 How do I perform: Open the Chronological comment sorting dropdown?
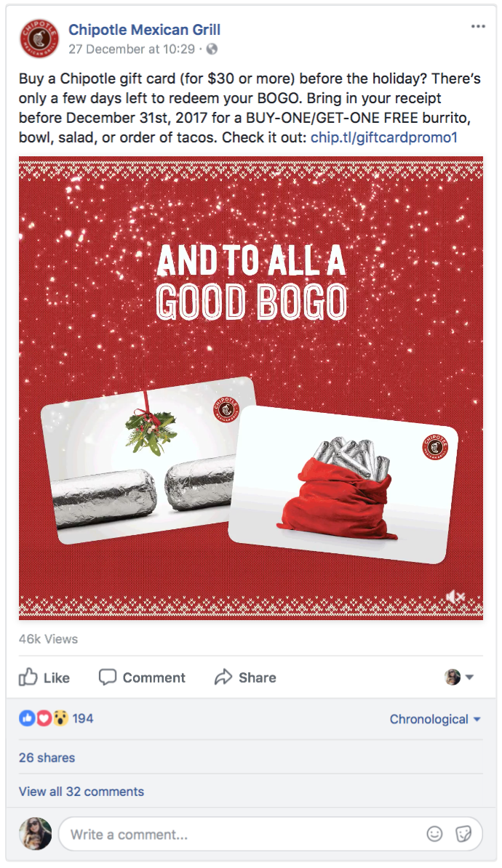tap(435, 719)
